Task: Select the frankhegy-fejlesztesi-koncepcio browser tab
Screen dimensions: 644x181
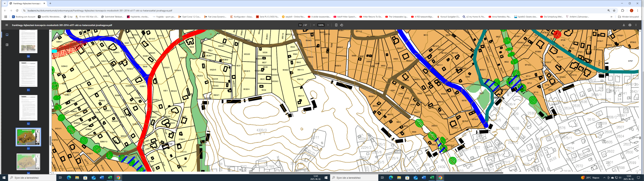Action: pos(26,4)
